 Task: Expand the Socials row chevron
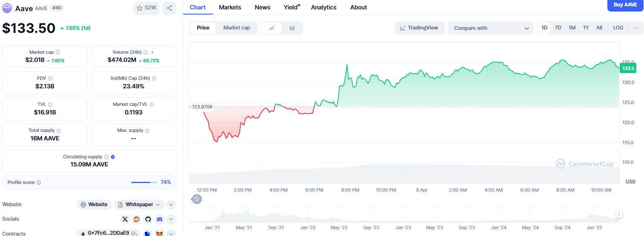click(x=171, y=219)
